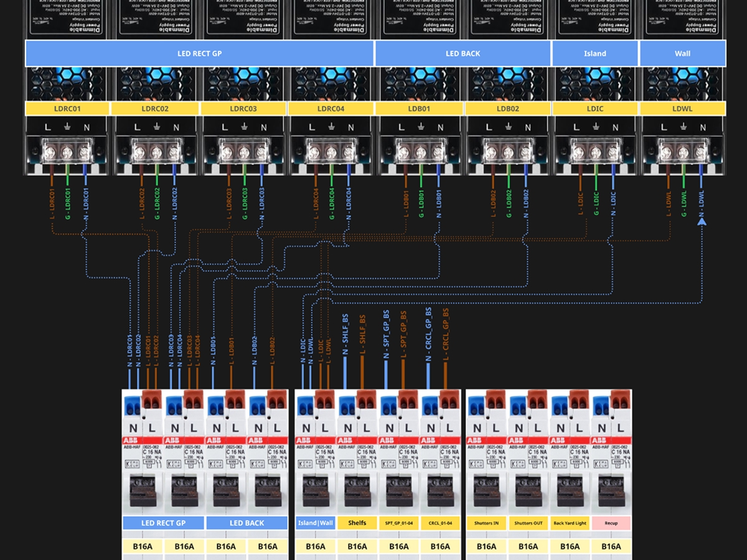The height and width of the screenshot is (560, 747).
Task: Select the CRCL_01-04 breaker label
Action: 440,523
